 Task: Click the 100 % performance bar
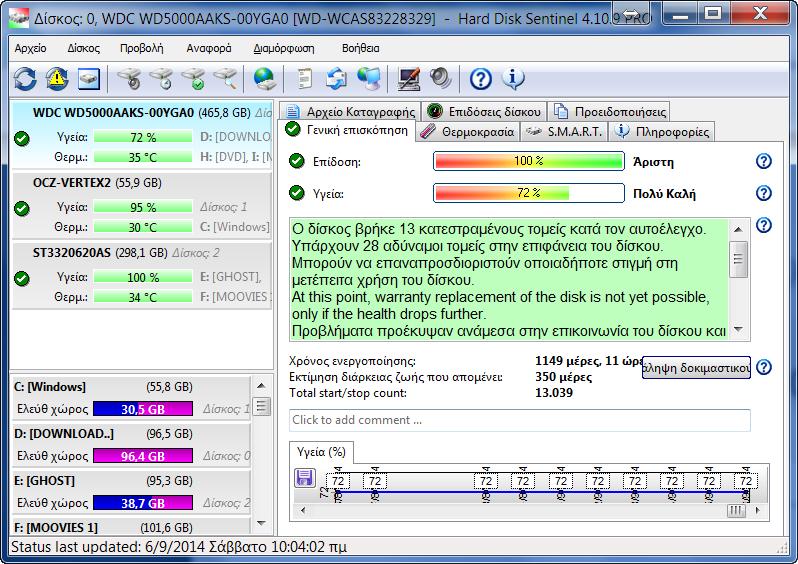pyautogui.click(x=529, y=161)
